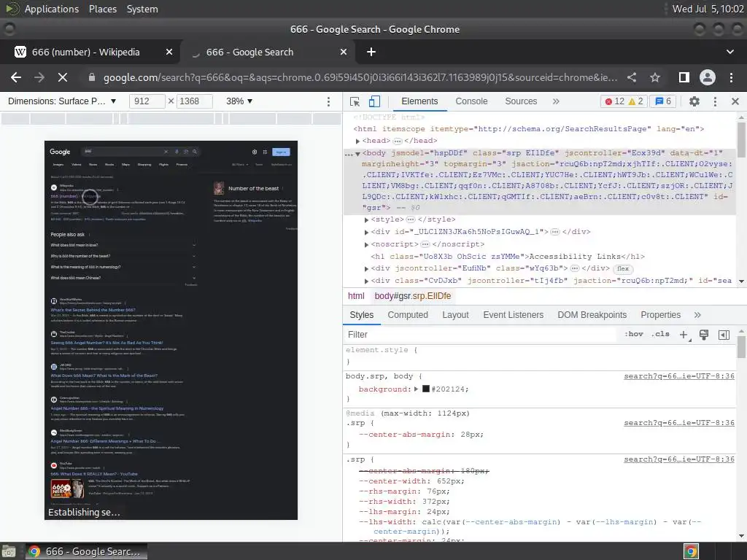Click the share this page icon
Image resolution: width=747 pixels, height=560 pixels.
click(x=632, y=77)
